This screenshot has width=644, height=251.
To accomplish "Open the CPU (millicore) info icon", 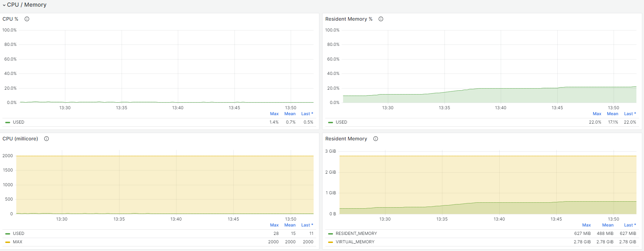I will [46, 139].
